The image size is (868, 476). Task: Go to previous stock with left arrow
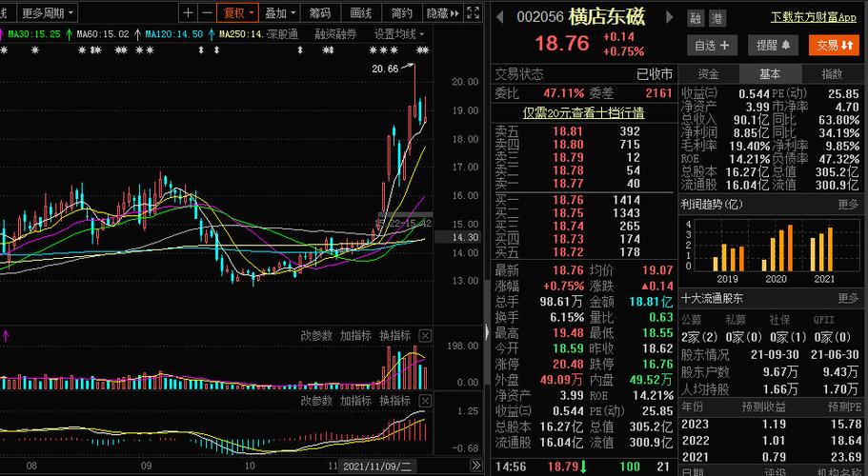499,17
